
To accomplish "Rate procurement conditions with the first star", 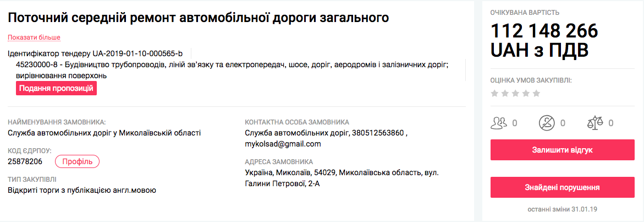I will (x=494, y=94).
